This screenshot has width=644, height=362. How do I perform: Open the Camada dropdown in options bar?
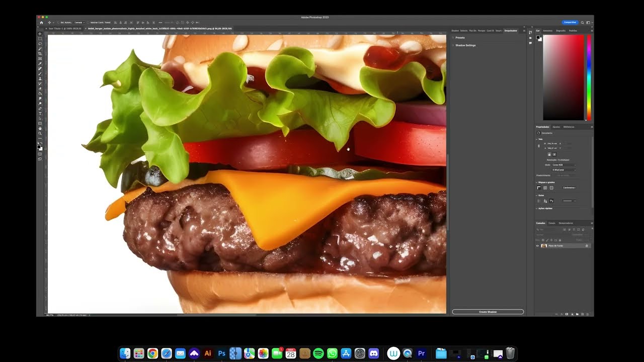pos(79,23)
